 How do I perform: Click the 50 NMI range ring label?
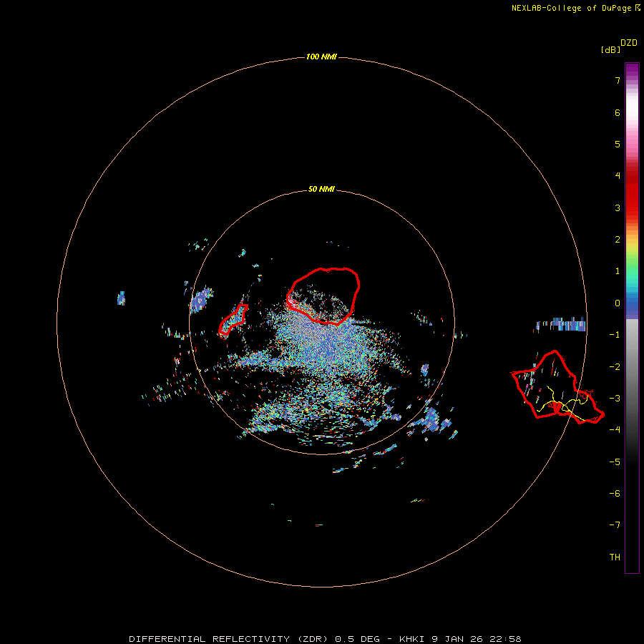point(321,189)
